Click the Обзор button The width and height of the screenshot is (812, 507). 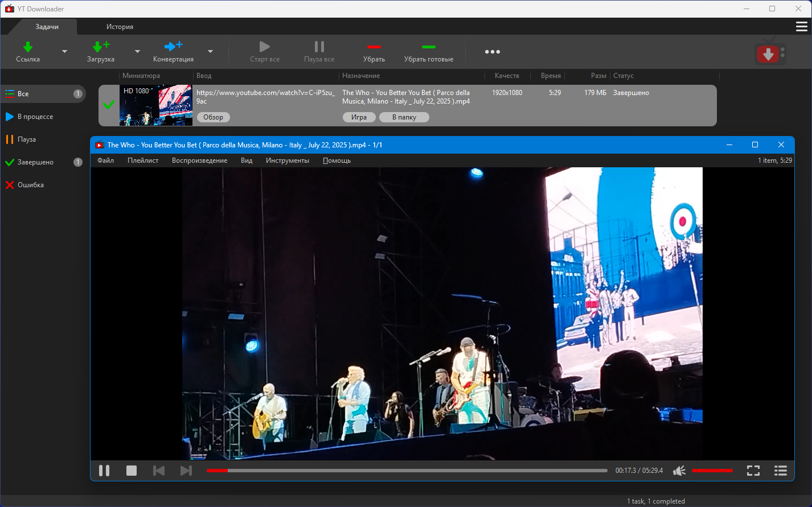coord(214,117)
